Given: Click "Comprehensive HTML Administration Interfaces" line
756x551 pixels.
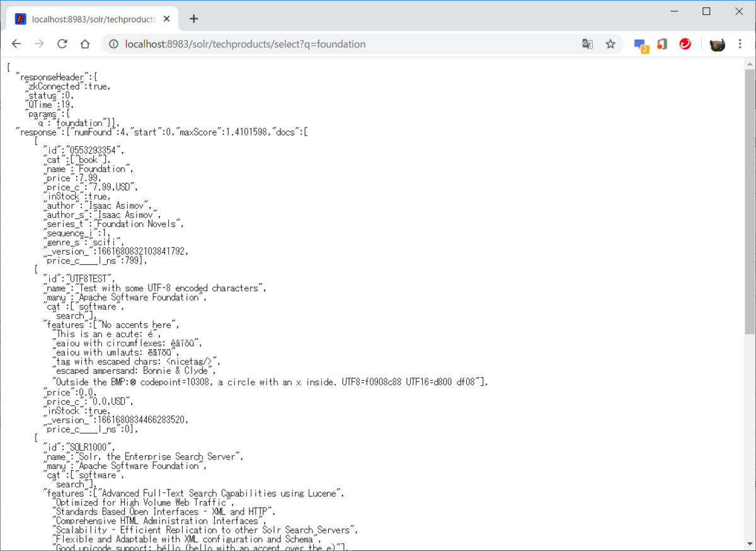Looking at the screenshot, I should click(x=159, y=521).
